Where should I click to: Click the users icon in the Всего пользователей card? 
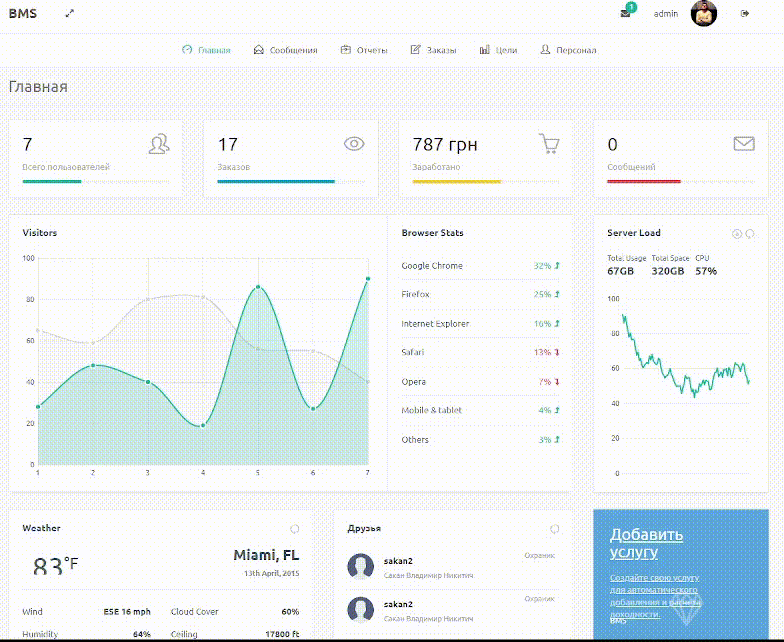159,144
